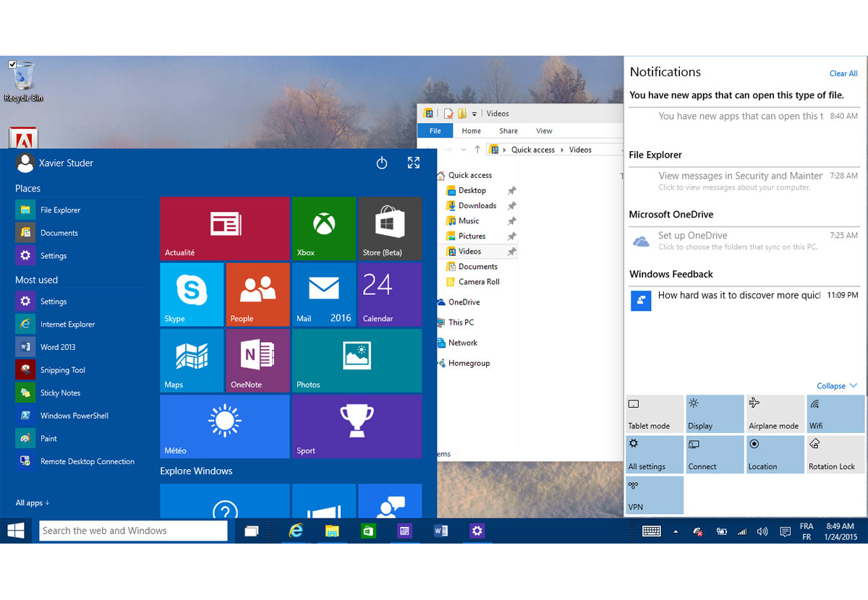Switch to the Share ribbon tab
The image size is (868, 600).
tap(509, 131)
